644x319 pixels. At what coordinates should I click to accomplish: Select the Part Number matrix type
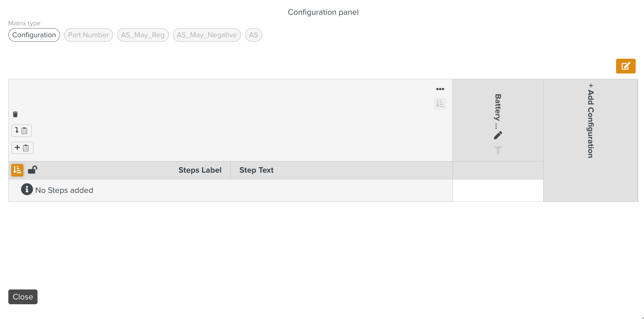click(89, 35)
